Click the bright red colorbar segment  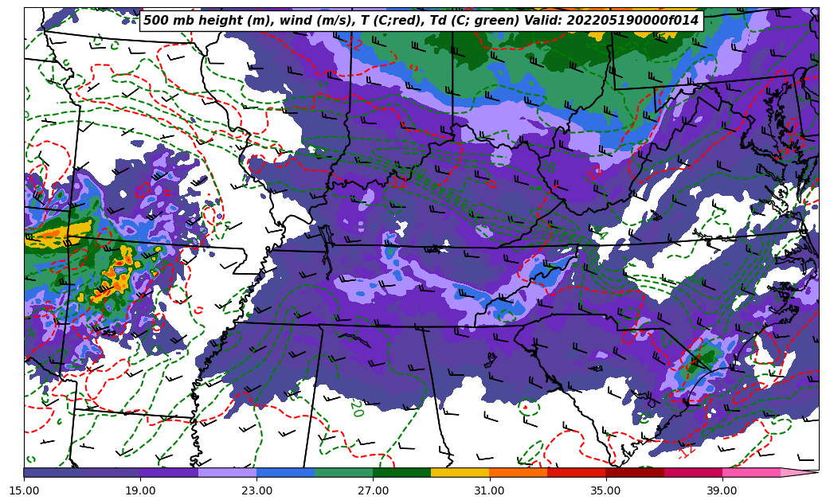coord(576,472)
